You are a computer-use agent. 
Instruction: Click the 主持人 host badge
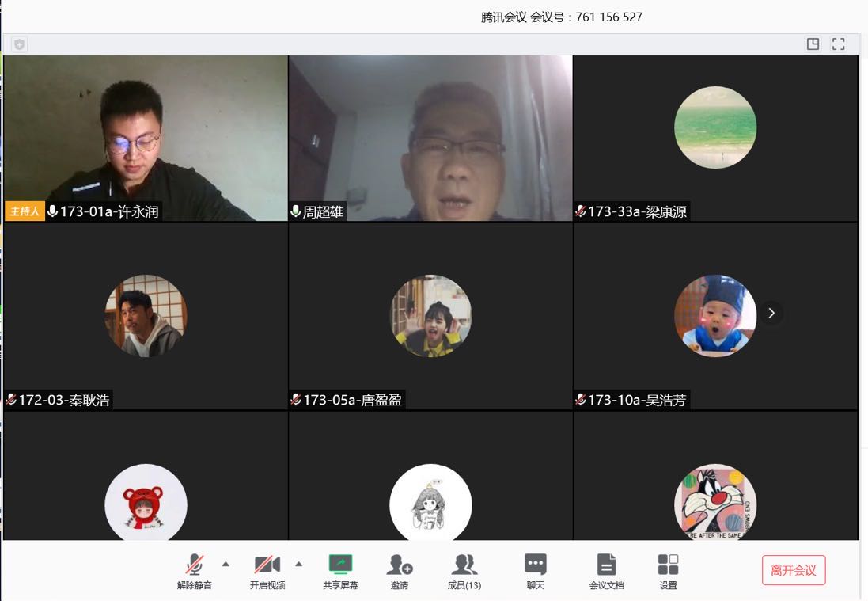(x=25, y=211)
